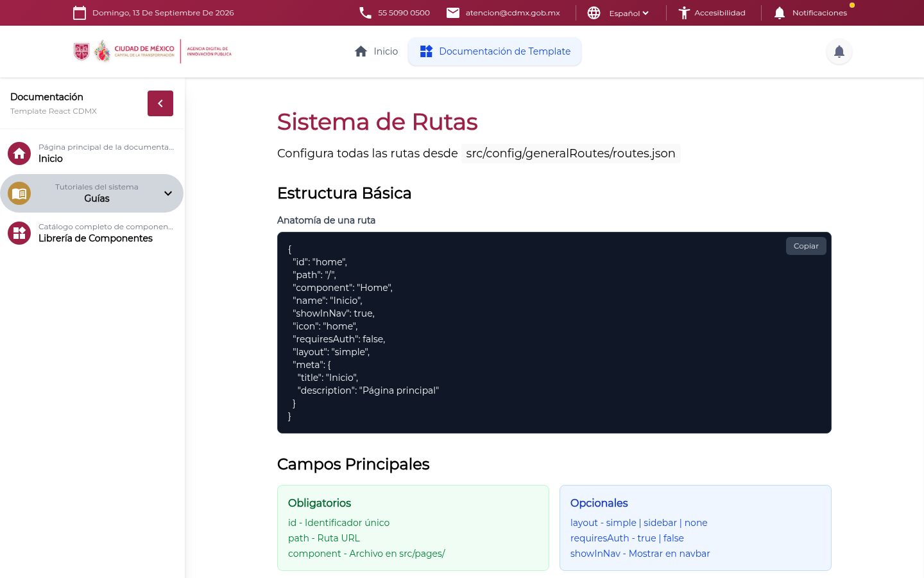Open Documentación de Template nav tab
This screenshot has height=578, width=924.
point(495,51)
